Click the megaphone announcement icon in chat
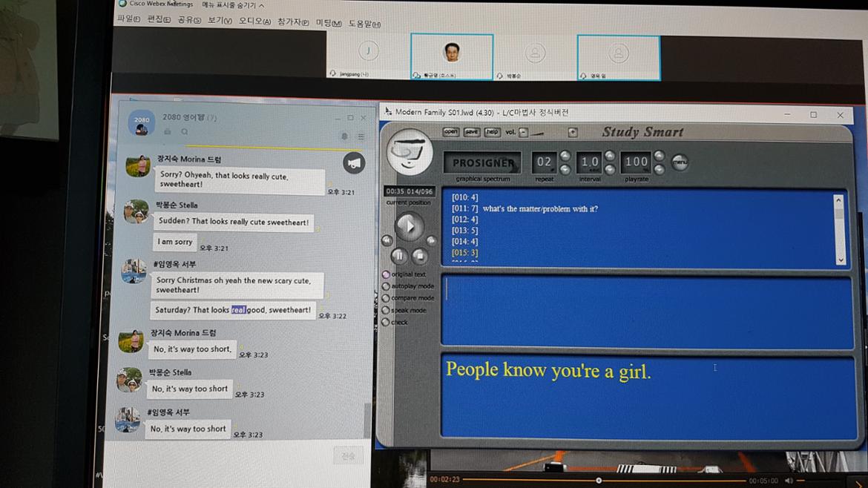The height and width of the screenshot is (488, 868). [x=354, y=162]
